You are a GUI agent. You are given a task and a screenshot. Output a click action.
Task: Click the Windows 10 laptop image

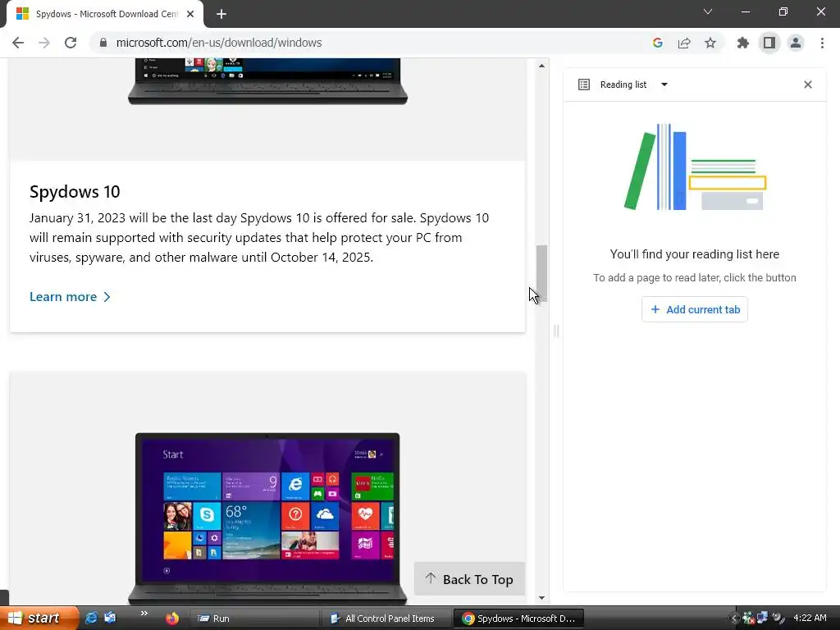pos(267,81)
